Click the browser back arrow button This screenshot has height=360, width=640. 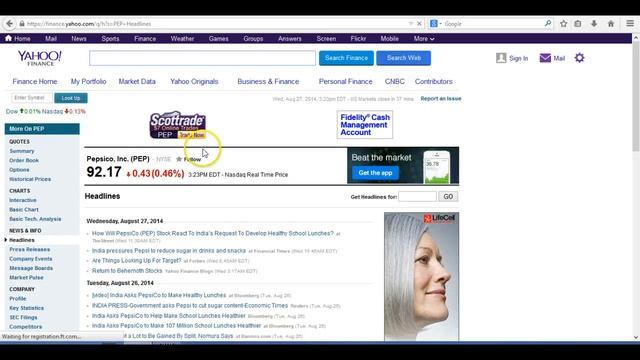pyautogui.click(x=9, y=24)
